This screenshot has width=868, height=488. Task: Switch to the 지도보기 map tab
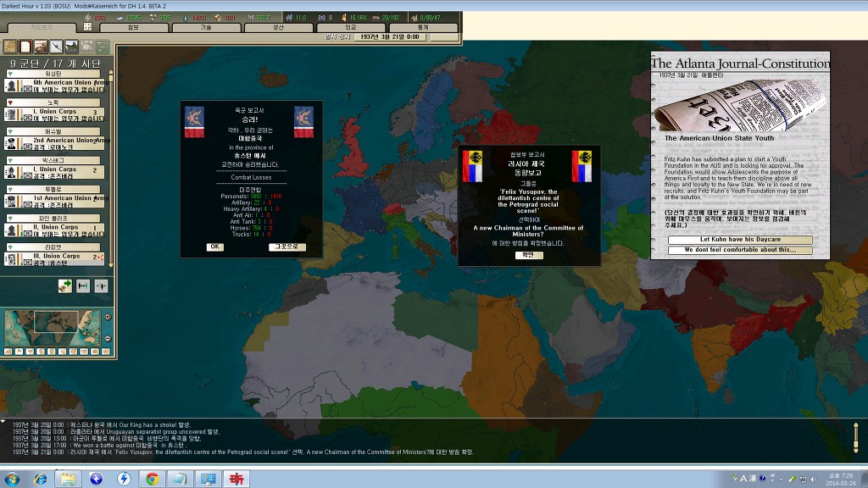42,27
